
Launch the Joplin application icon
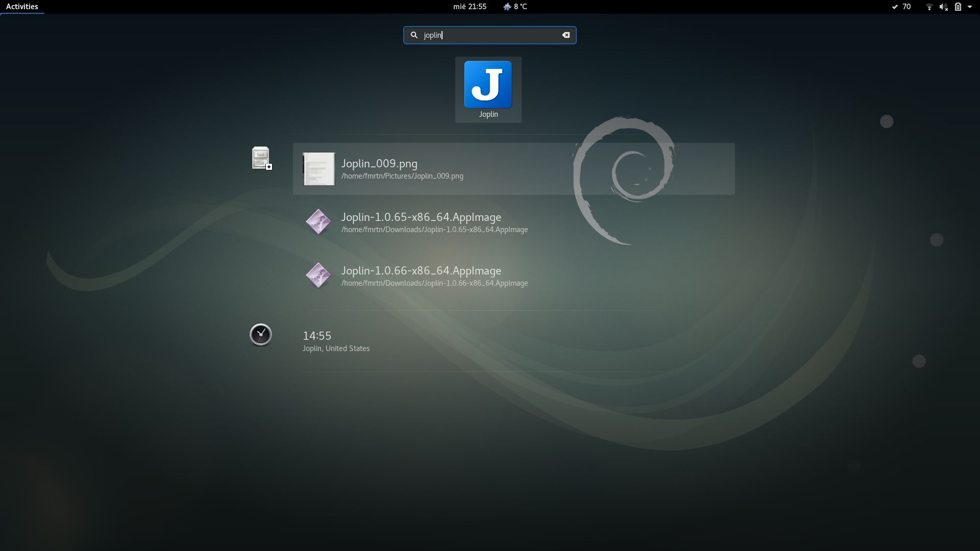tap(488, 84)
